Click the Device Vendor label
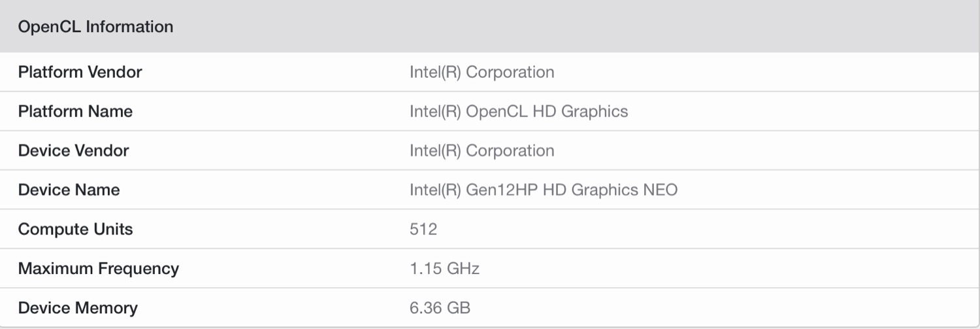Screen dimensions: 980x329 pyautogui.click(x=73, y=150)
